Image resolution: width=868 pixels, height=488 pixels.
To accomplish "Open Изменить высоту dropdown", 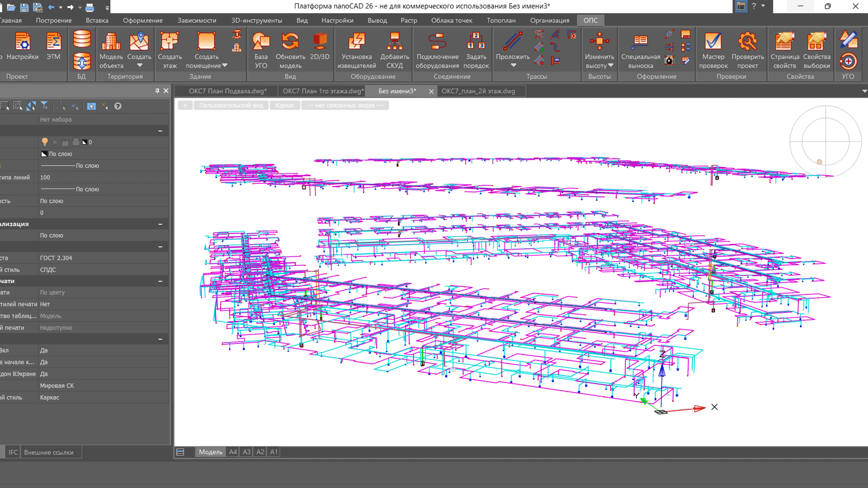I will [611, 66].
